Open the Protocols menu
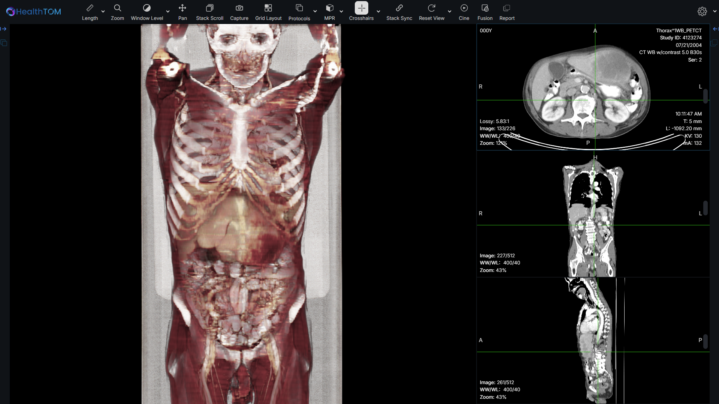This screenshot has width=719, height=404. (299, 11)
